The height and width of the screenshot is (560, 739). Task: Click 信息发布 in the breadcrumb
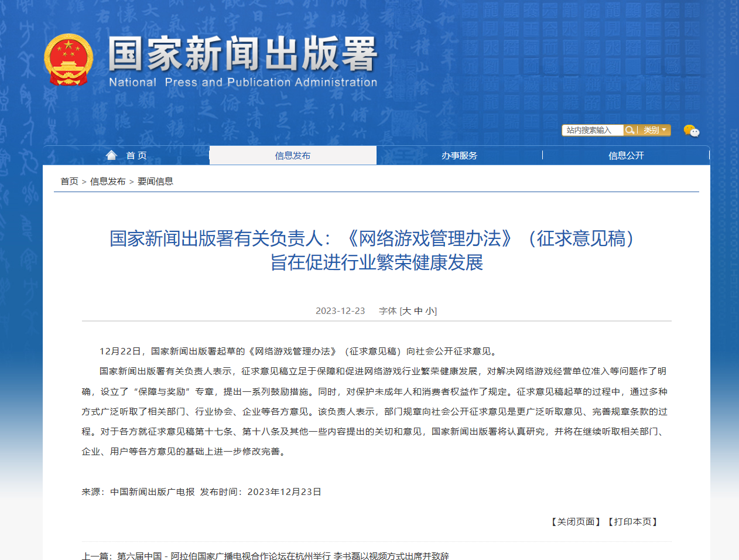coord(108,182)
